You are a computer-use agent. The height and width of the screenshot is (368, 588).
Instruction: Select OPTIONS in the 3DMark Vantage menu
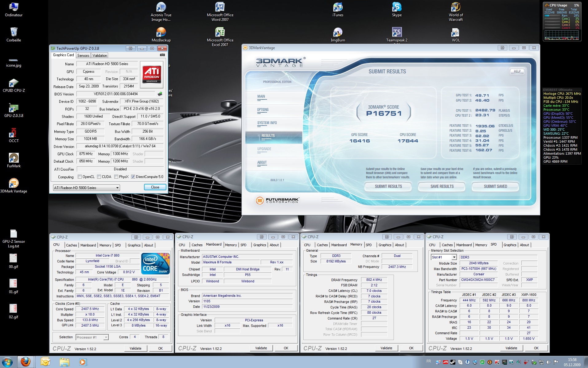[x=263, y=110]
